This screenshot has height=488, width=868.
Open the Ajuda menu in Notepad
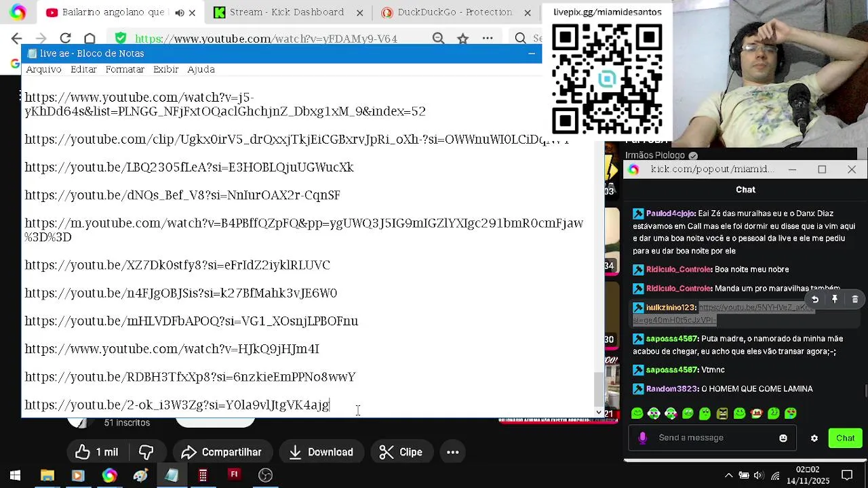201,69
